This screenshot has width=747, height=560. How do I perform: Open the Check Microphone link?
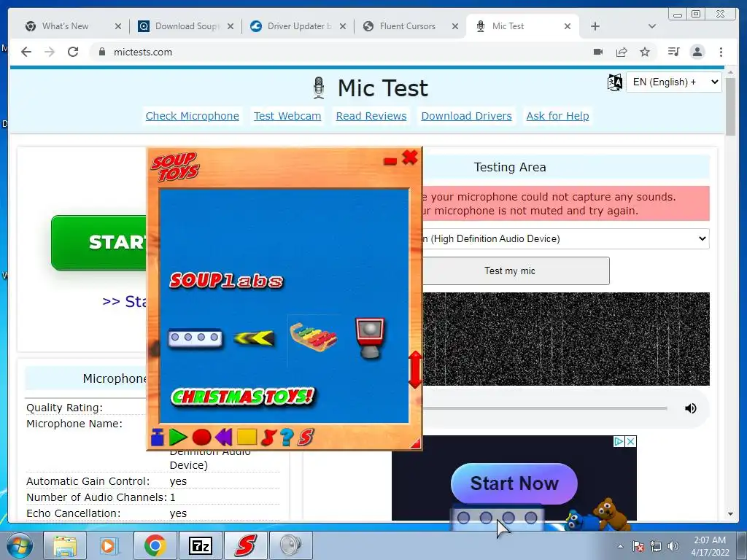193,116
